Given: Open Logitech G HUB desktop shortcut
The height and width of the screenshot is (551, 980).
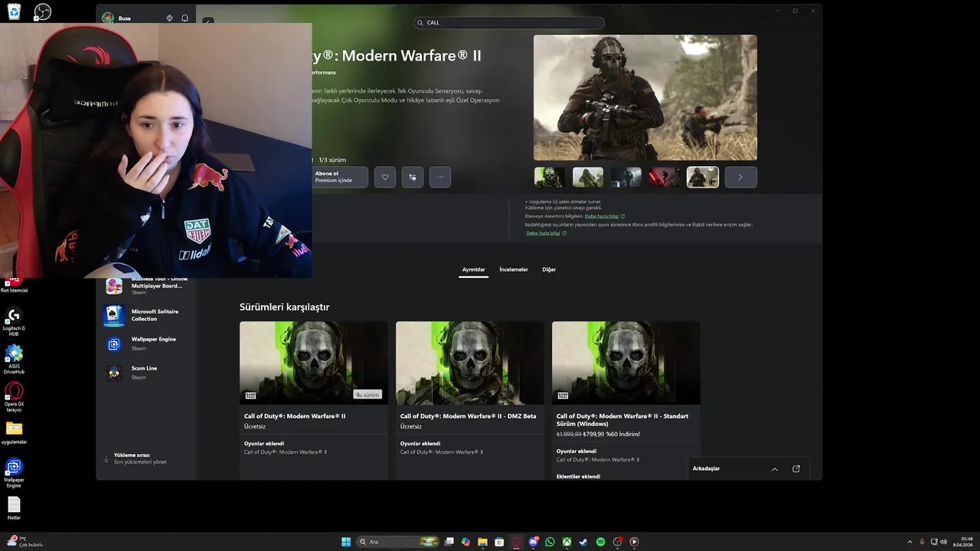Looking at the screenshot, I should tap(14, 321).
